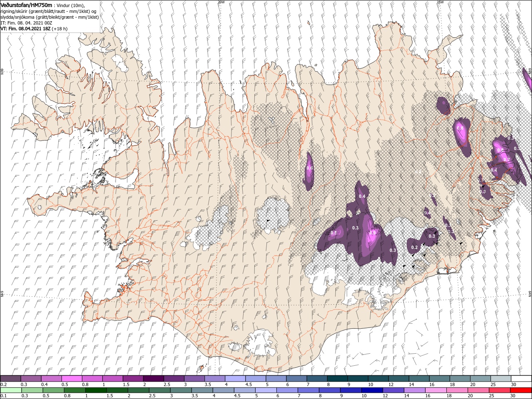The height and width of the screenshot is (399, 532).
Task: Select top-row lavender swatch between 4 and 4.5
Action: coord(235,378)
